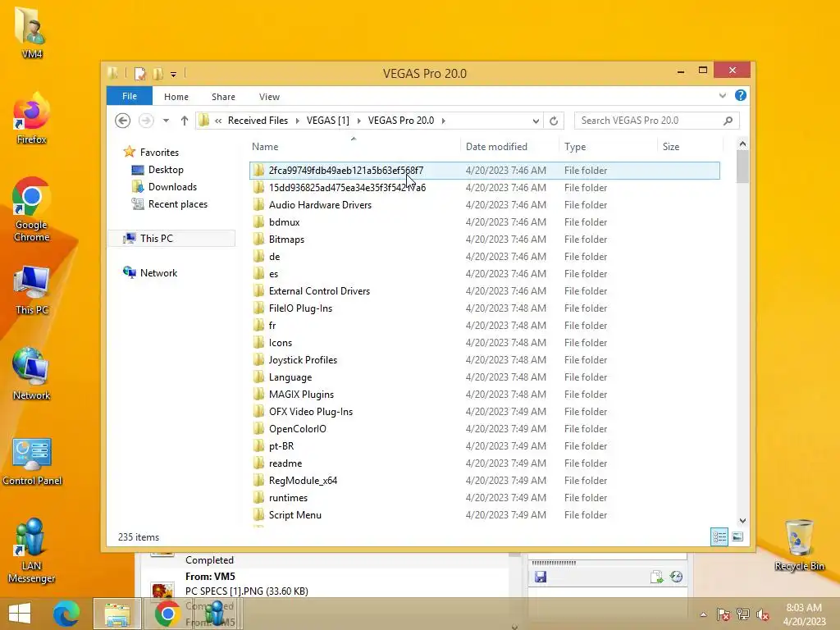Click the taskbar clock showing 8:03 AM
840x630 pixels.
[804, 614]
